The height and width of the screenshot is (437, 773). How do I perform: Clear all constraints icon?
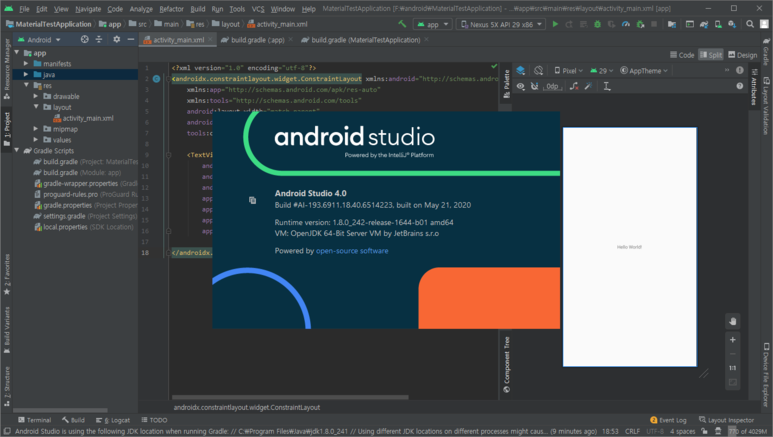pos(574,86)
